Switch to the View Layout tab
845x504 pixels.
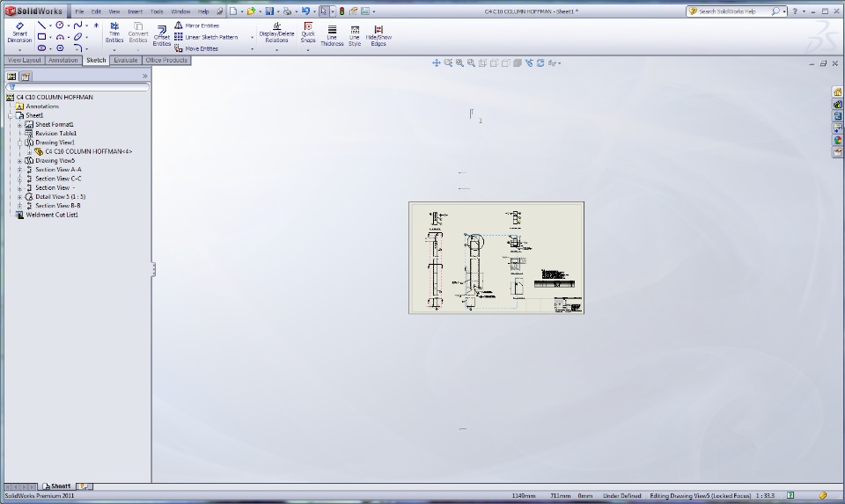pyautogui.click(x=25, y=61)
